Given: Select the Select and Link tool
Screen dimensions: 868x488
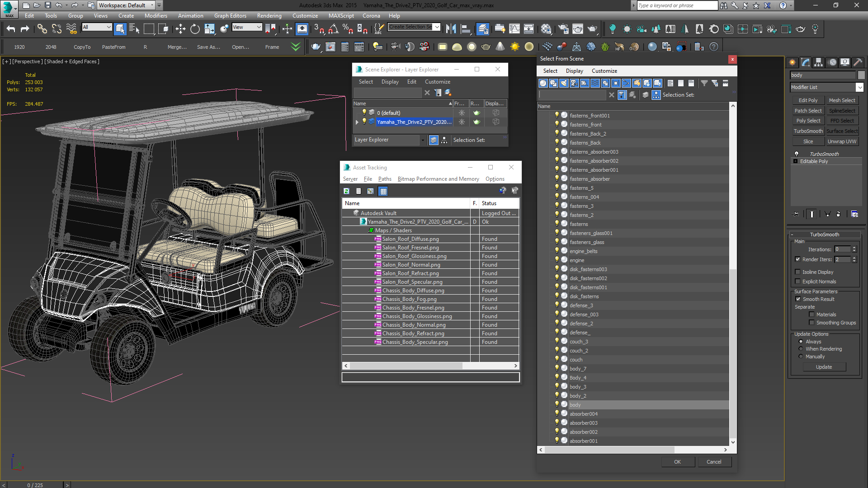Looking at the screenshot, I should click(x=42, y=29).
